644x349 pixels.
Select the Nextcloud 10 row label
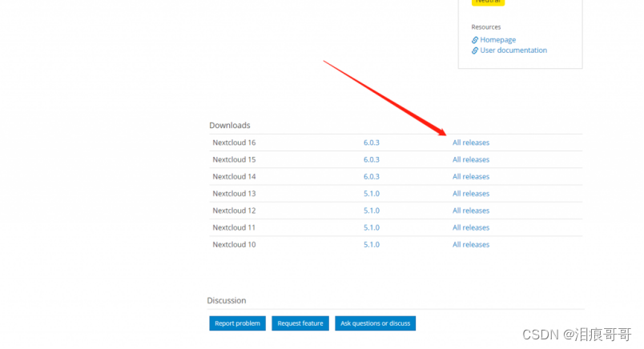[234, 245]
